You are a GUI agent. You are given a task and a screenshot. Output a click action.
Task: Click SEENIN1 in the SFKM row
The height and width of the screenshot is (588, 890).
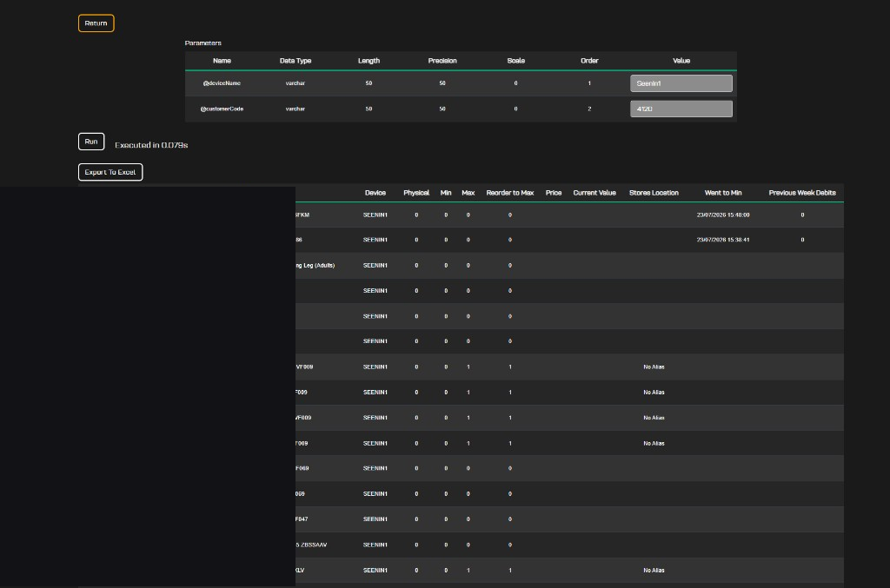coord(375,215)
